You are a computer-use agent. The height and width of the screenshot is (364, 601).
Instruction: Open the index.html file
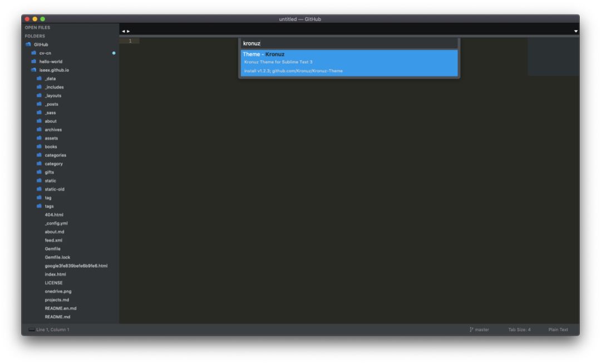(x=55, y=274)
